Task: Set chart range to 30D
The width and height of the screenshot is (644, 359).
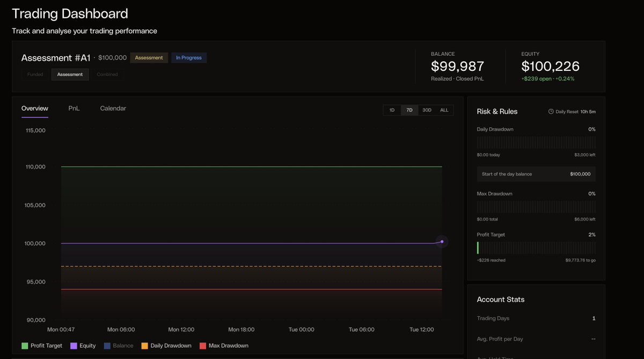Action: click(427, 110)
